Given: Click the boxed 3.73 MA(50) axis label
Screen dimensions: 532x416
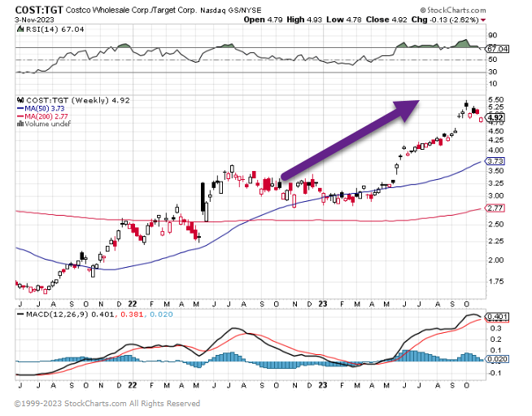Looking at the screenshot, I should (495, 161).
